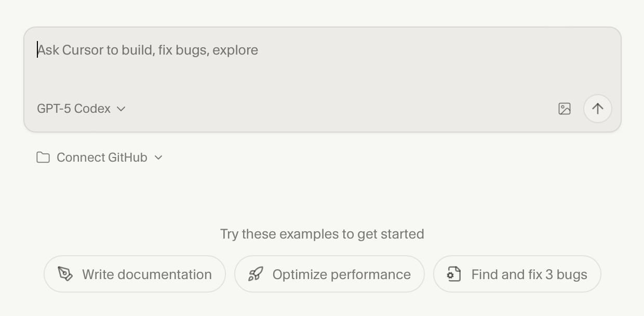The height and width of the screenshot is (316, 644).
Task: Place caret after the word "explore"
Action: [x=259, y=50]
